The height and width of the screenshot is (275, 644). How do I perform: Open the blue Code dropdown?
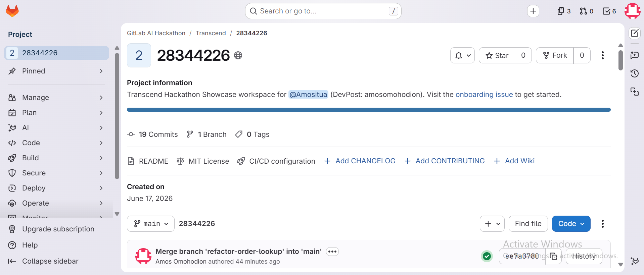point(571,224)
